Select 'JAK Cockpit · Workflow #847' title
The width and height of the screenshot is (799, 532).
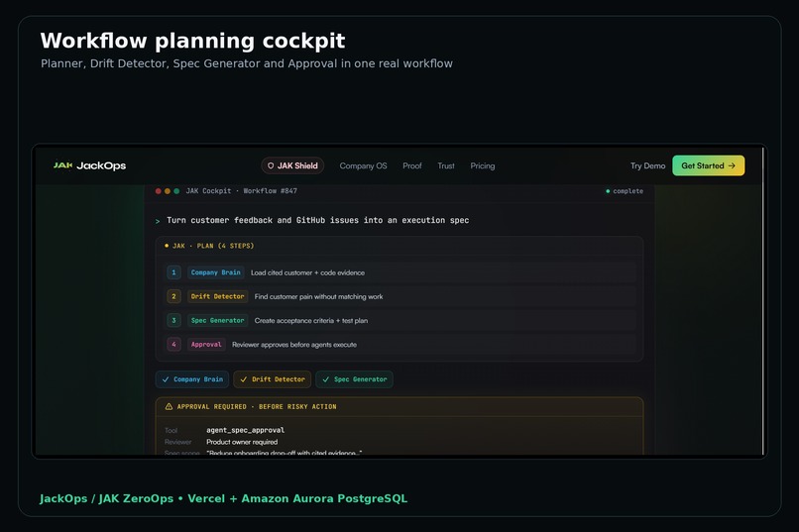[x=242, y=191]
